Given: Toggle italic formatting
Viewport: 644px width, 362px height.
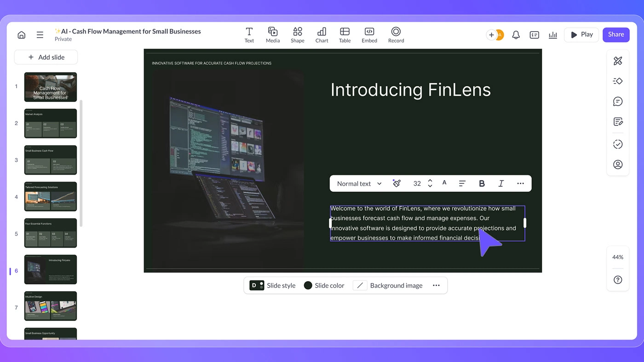Looking at the screenshot, I should pos(501,183).
